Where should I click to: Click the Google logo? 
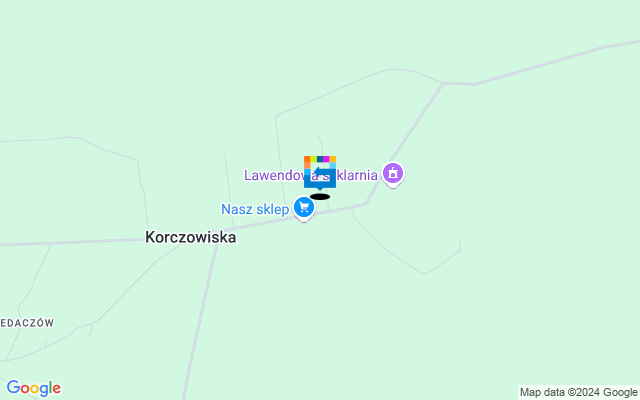point(34,388)
